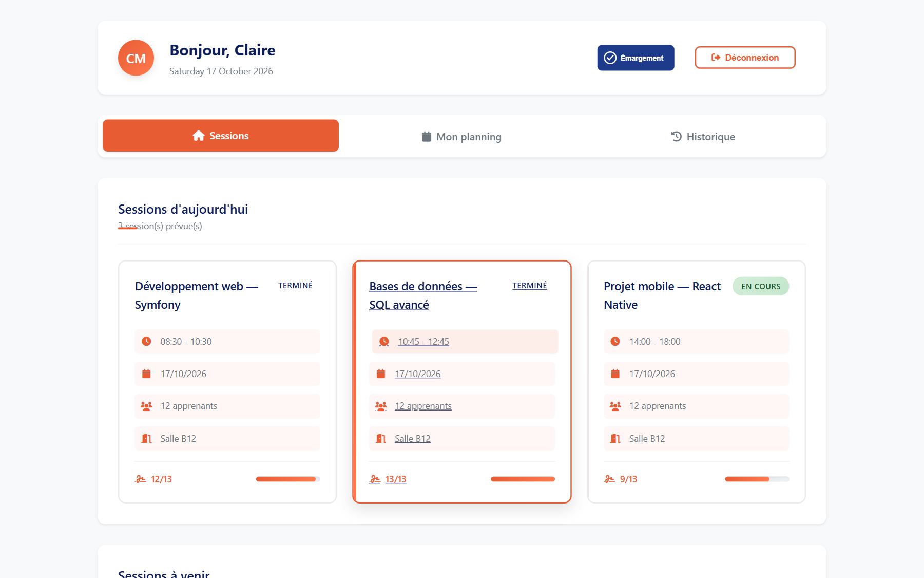
Task: Click the Saturday 17 October 2026 date
Action: point(221,71)
